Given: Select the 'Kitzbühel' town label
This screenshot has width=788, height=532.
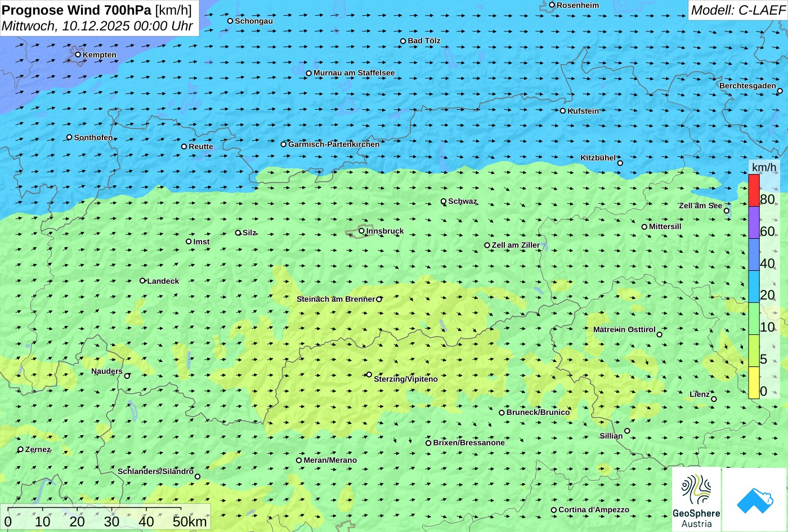Looking at the screenshot, I should pos(598,158).
